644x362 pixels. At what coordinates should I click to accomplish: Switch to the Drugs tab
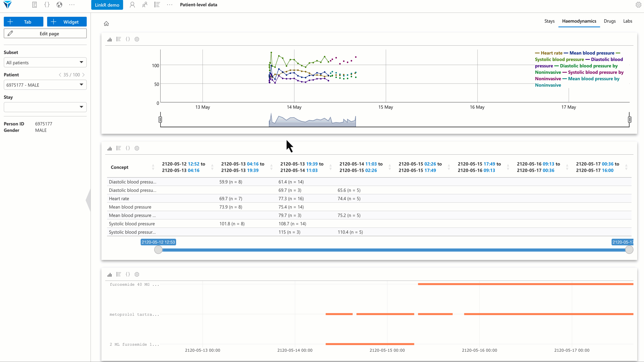609,21
